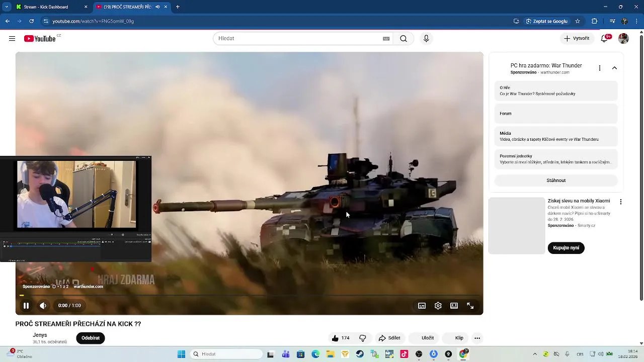Open the Xiaomi ad thumbnail

[x=517, y=226]
